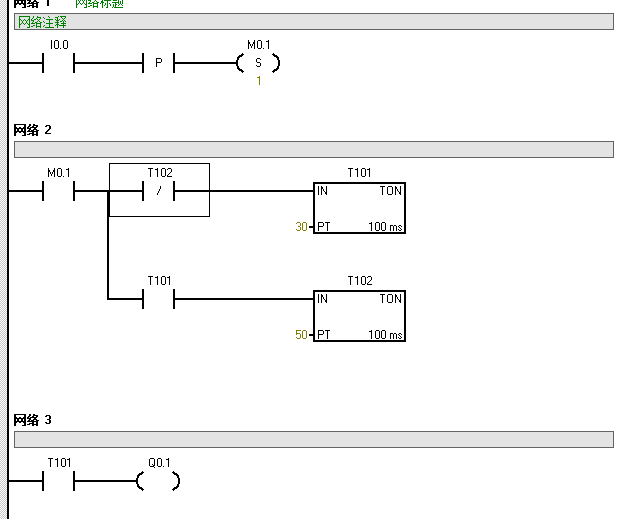The height and width of the screenshot is (519, 623).
Task: Click the network 3 comment bar
Action: point(313,440)
